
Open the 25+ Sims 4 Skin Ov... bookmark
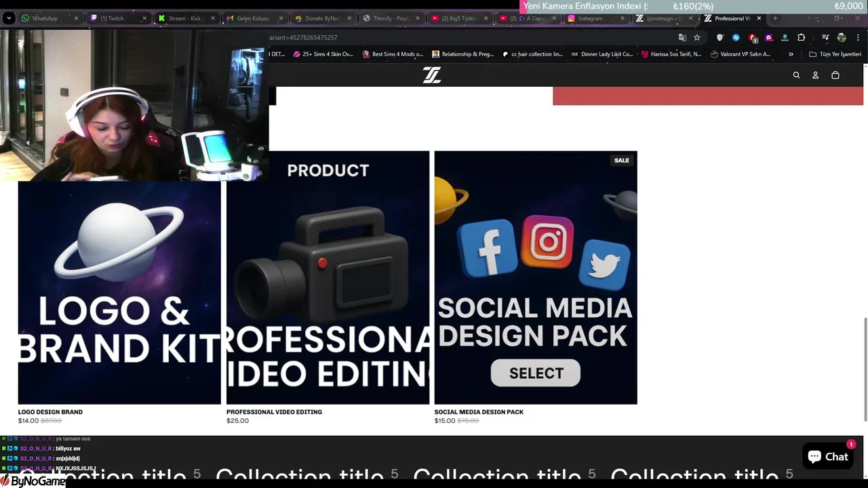(323, 54)
